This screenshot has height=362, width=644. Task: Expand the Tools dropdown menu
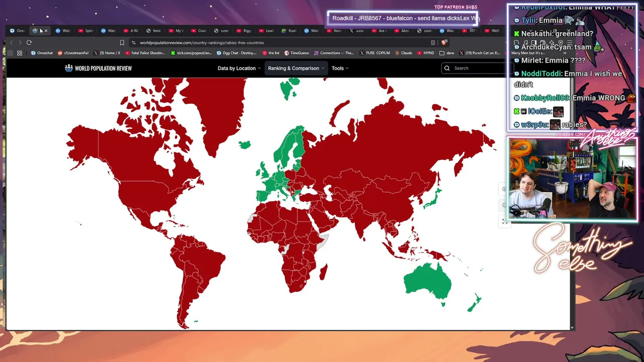pos(340,68)
